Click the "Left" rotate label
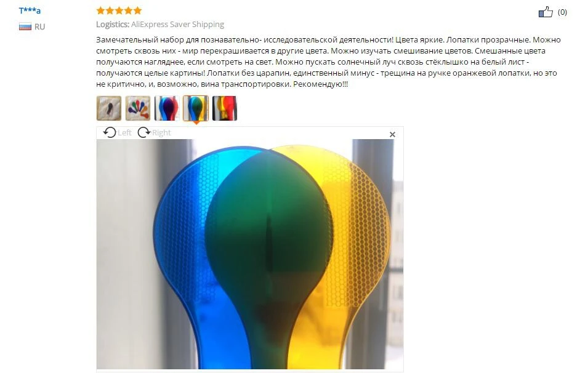588x373 pixels. 124,133
